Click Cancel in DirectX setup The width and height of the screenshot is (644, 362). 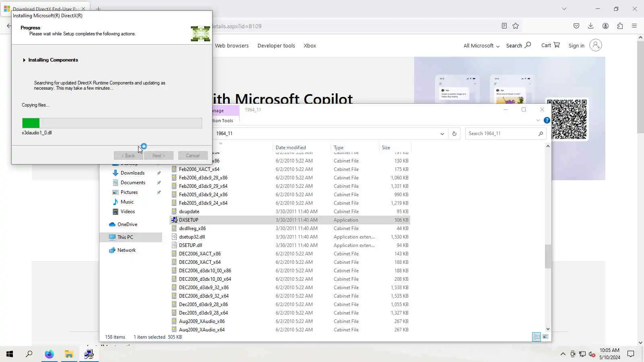(192, 156)
